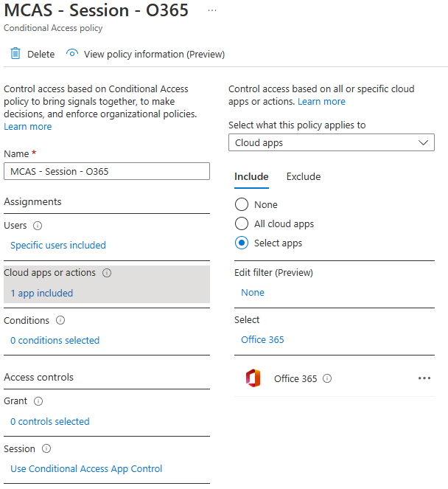The width and height of the screenshot is (448, 489).
Task: Switch to the Include tab
Action: click(251, 176)
